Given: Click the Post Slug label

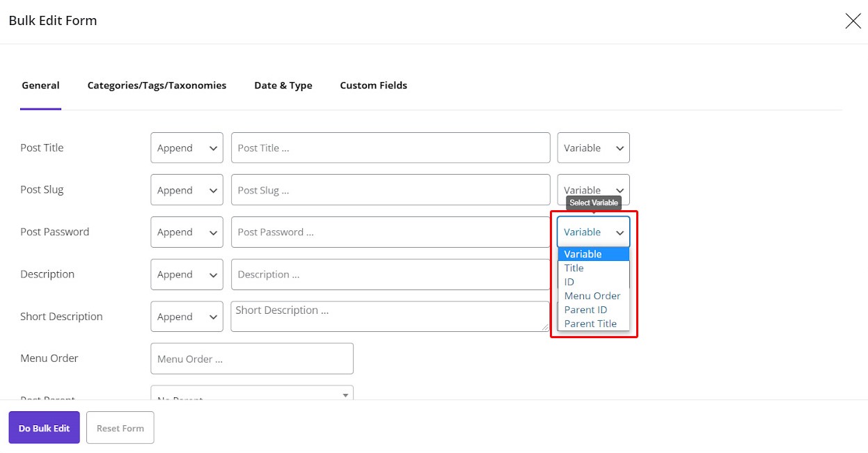Looking at the screenshot, I should [42, 189].
